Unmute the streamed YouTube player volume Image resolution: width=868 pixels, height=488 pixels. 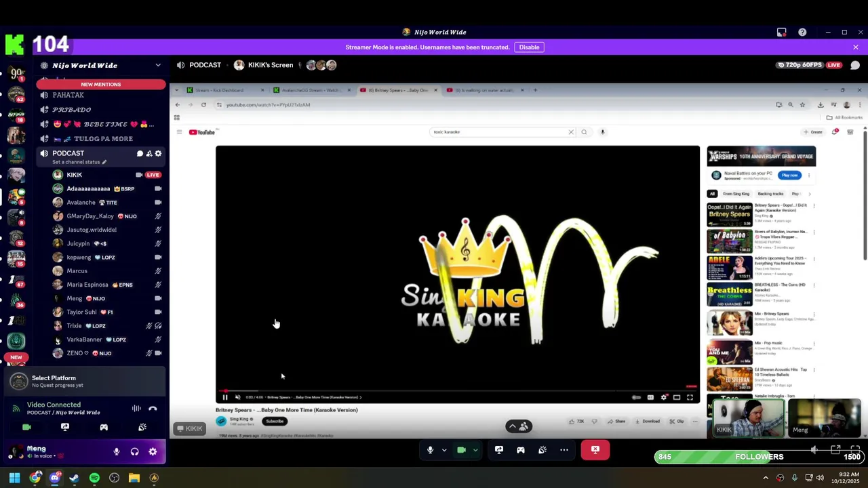click(x=237, y=397)
